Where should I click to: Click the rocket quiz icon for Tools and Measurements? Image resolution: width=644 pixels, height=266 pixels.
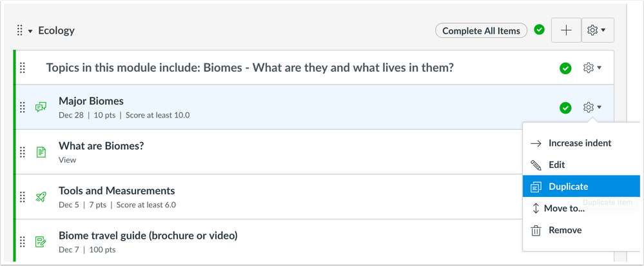(41, 197)
